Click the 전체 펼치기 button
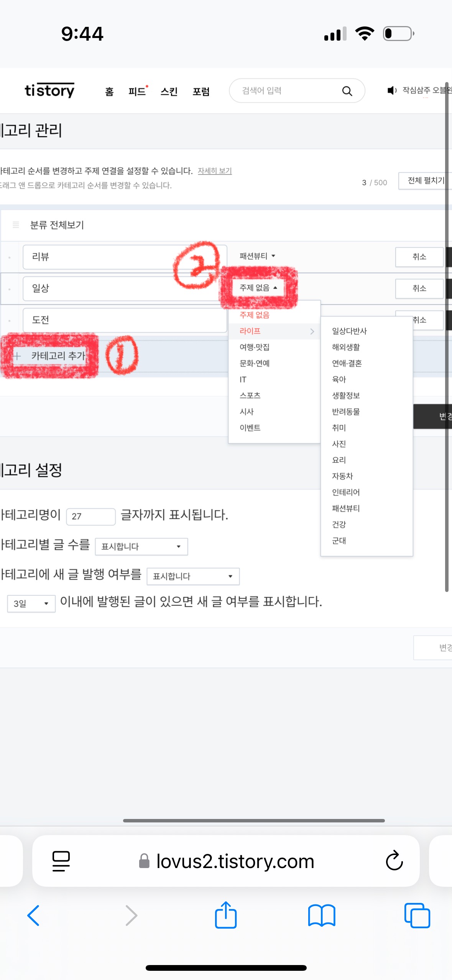 click(x=425, y=181)
